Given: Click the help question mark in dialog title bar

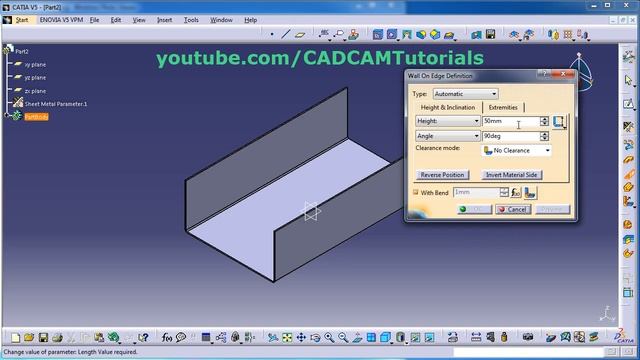Looking at the screenshot, I should click(543, 74).
